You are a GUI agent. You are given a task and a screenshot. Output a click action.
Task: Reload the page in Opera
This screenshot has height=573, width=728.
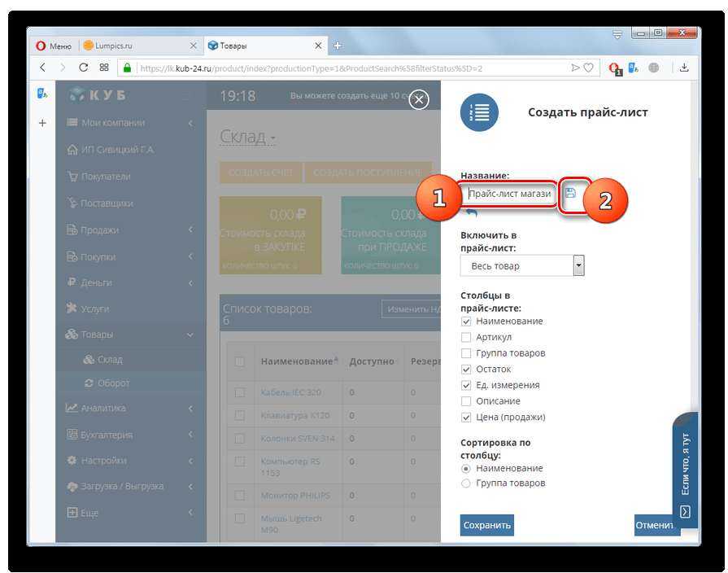pos(83,68)
